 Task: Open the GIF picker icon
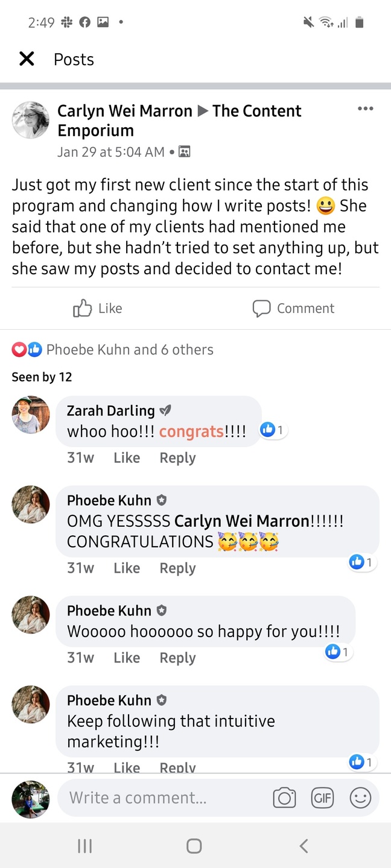click(x=322, y=798)
